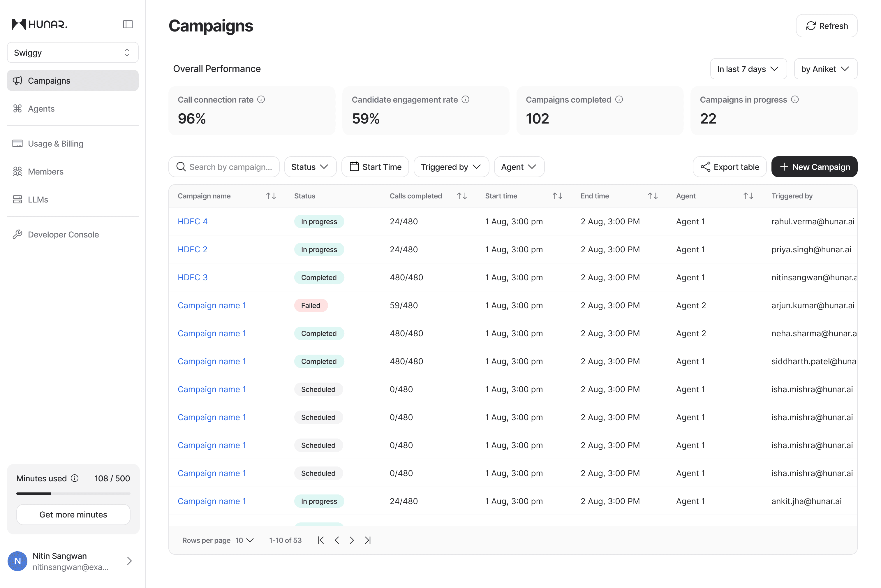Click info icon next to Call connection rate
Screen dimensions: 881x588
coord(261,99)
